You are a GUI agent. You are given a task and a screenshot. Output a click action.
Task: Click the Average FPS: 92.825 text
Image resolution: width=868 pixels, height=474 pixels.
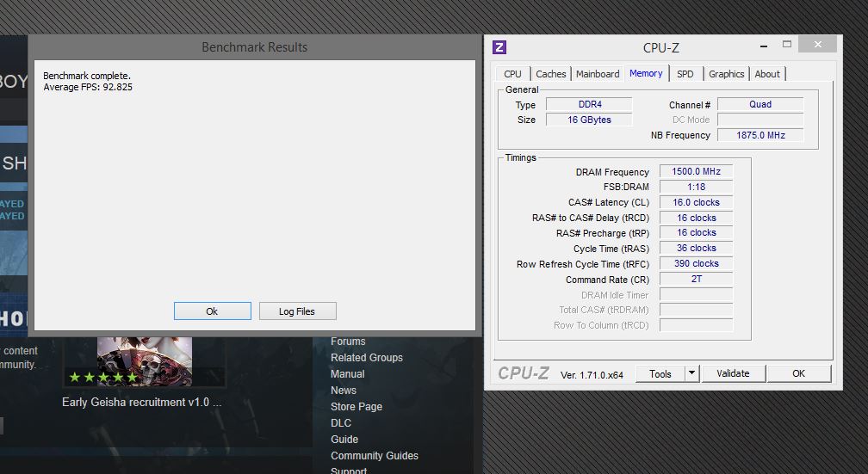pyautogui.click(x=88, y=87)
